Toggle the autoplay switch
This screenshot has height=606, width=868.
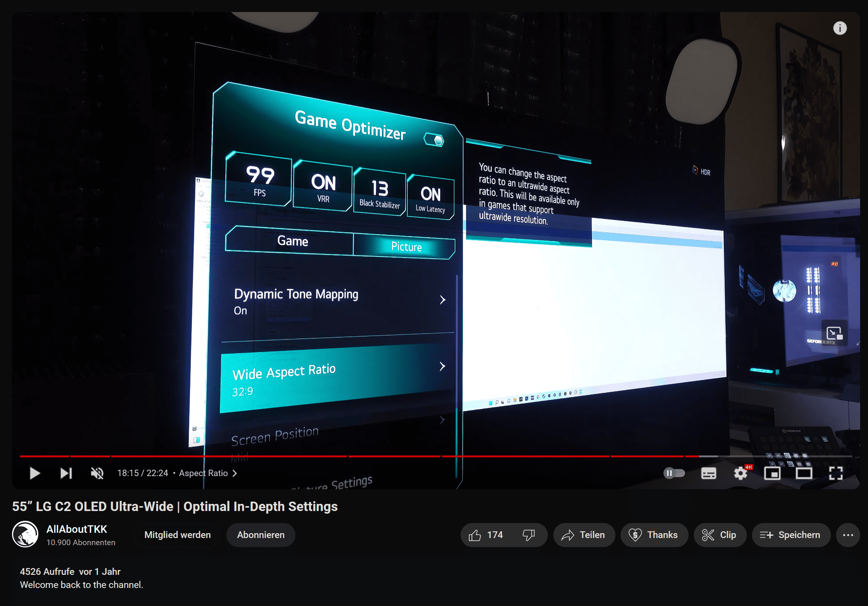click(x=674, y=473)
